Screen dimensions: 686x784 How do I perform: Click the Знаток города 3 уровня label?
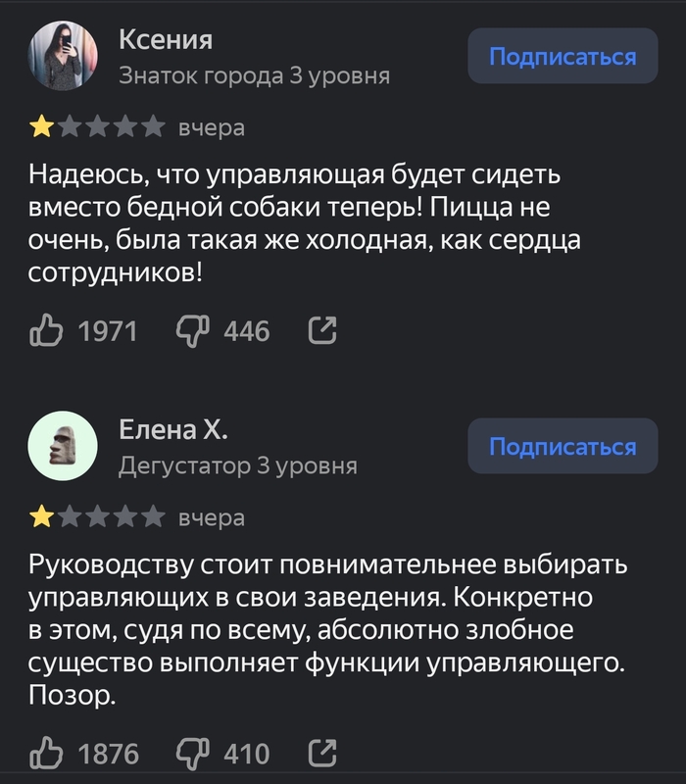click(x=254, y=75)
